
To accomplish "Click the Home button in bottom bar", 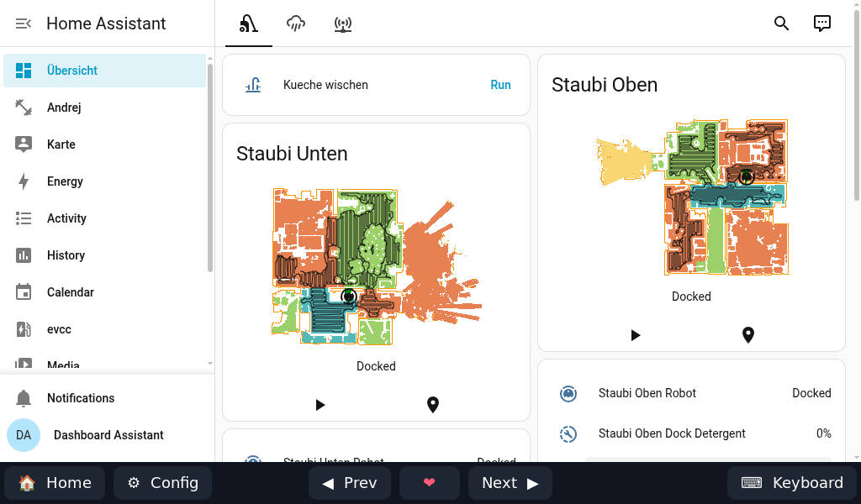I will click(x=55, y=483).
